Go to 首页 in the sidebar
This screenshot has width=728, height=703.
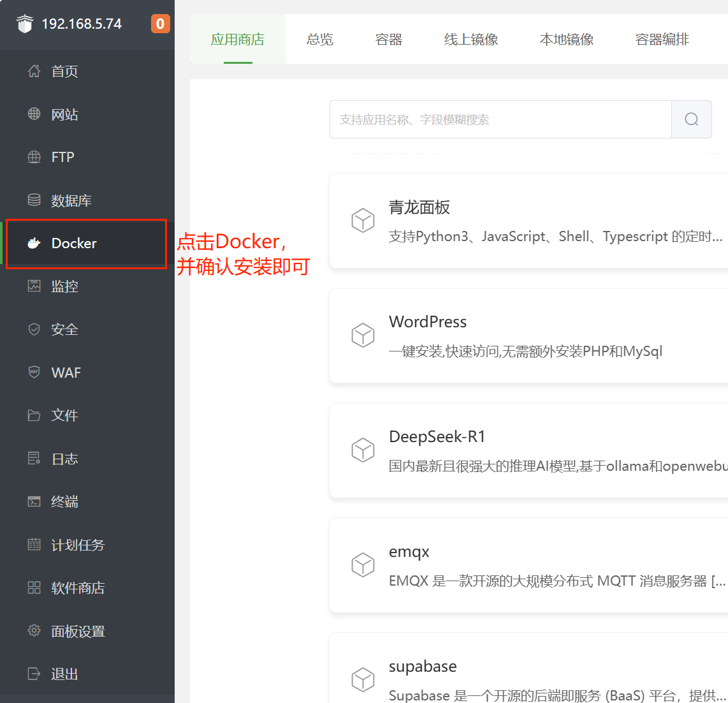[x=87, y=71]
